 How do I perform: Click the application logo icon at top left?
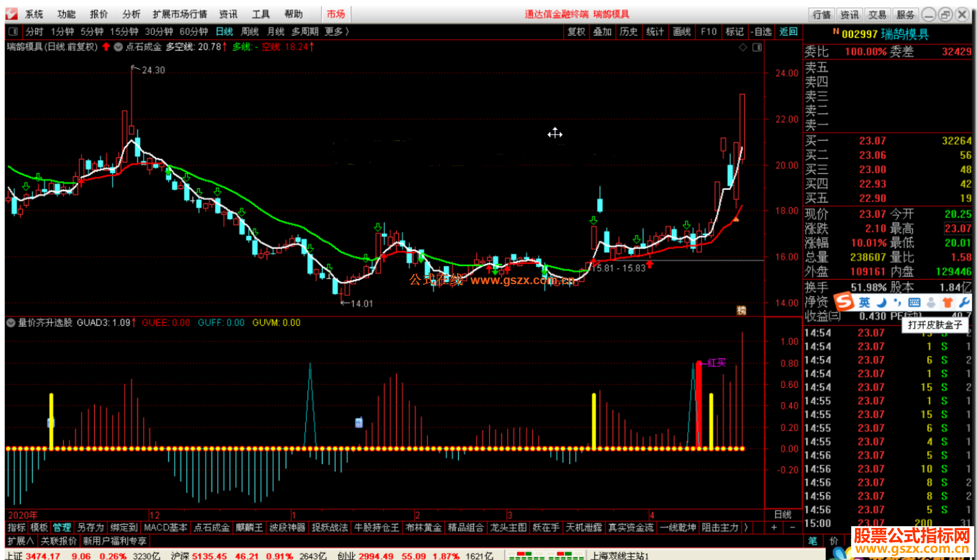(x=11, y=14)
